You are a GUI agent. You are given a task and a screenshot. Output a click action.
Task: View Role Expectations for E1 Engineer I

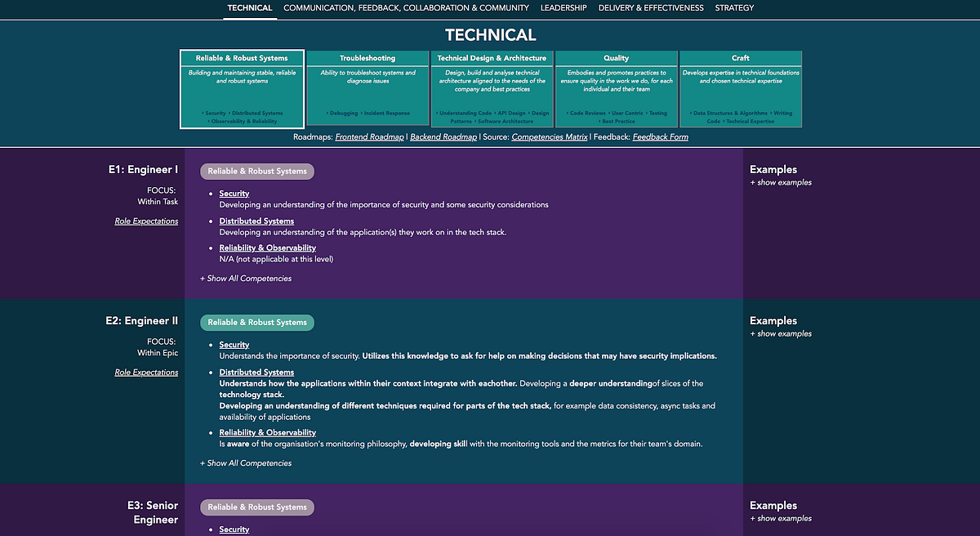pyautogui.click(x=146, y=221)
